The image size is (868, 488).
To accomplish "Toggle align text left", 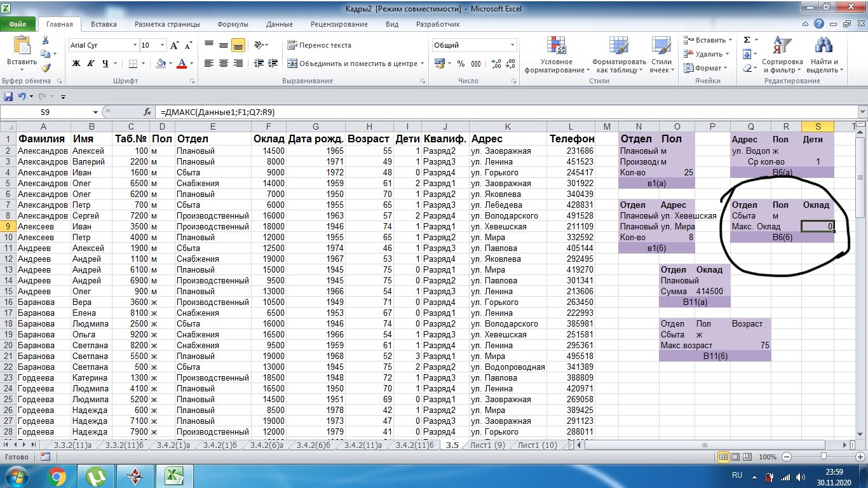I will pyautogui.click(x=209, y=64).
